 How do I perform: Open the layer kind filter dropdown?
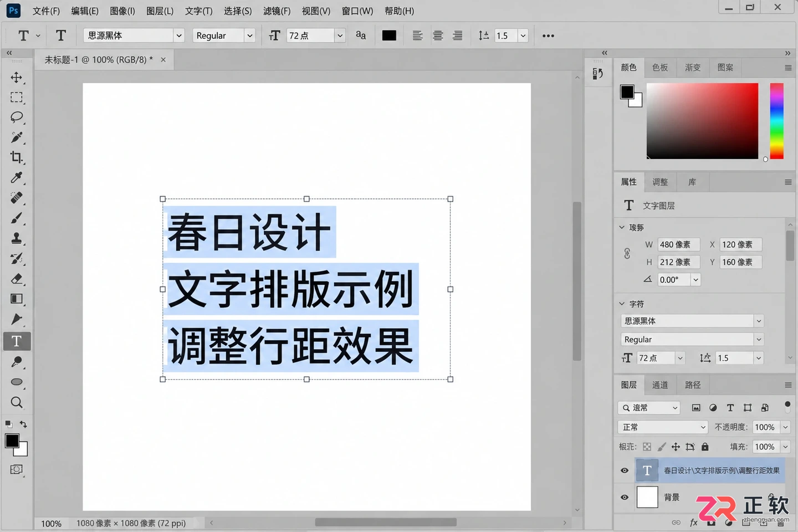click(x=649, y=408)
